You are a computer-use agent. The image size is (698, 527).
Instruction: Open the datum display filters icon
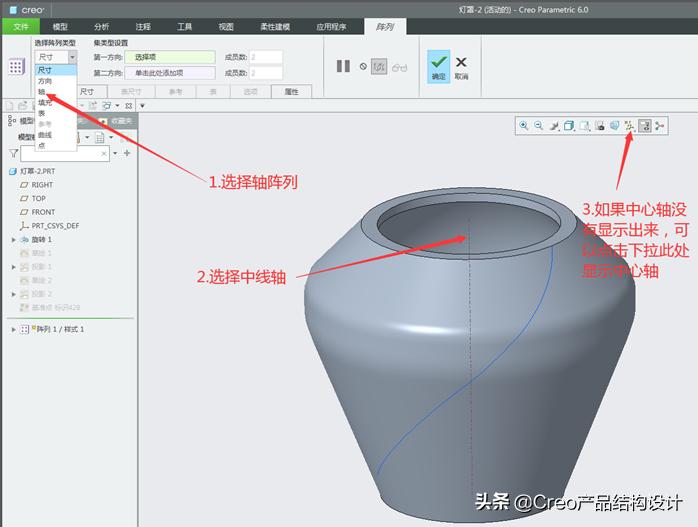(x=629, y=126)
